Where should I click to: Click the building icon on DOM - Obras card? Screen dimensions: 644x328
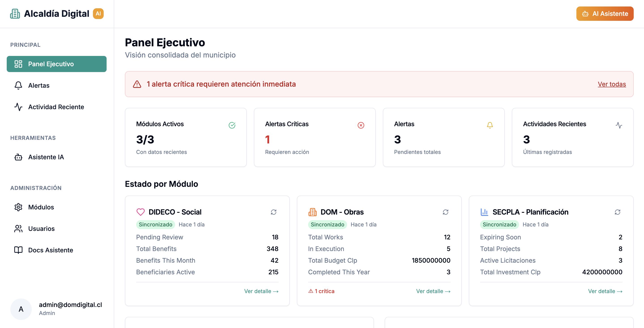313,212
